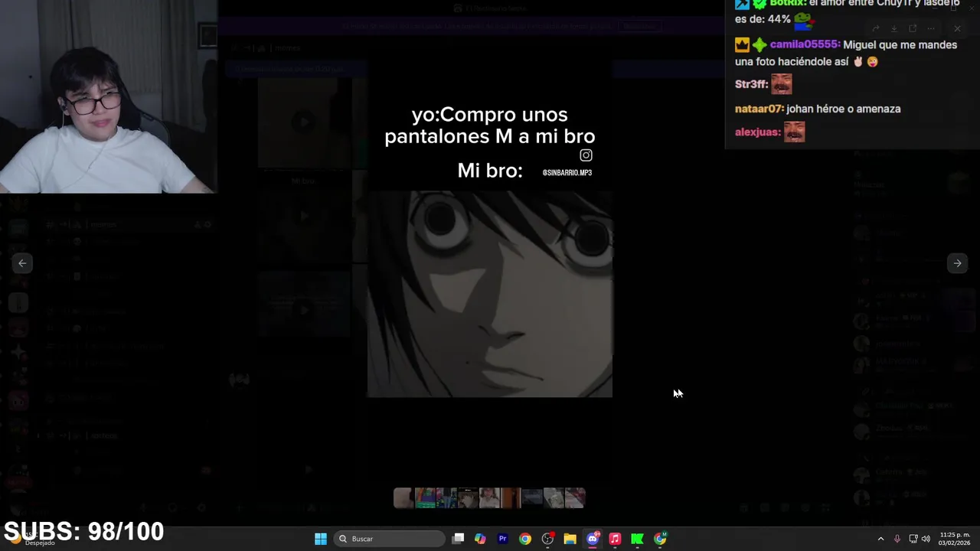The height and width of the screenshot is (551, 980).
Task: Click the Buscar taskbar search field
Action: [x=390, y=539]
